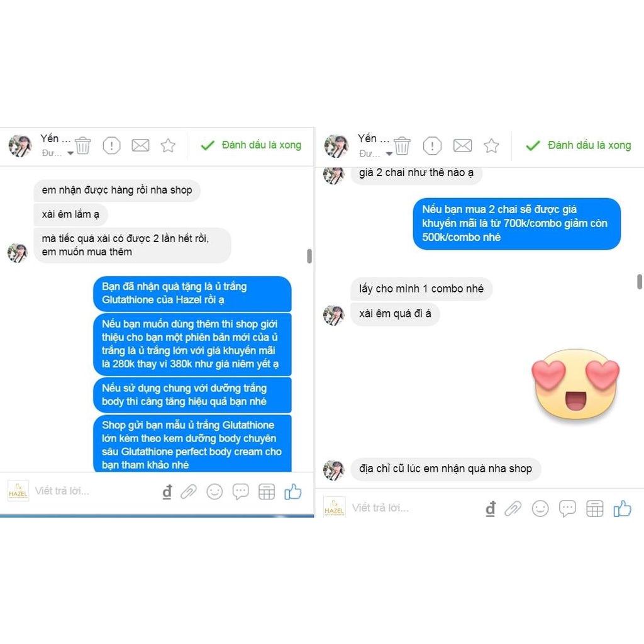Delete conversation with trash icon in left chat
The width and height of the screenshot is (644, 644).
coord(82,145)
